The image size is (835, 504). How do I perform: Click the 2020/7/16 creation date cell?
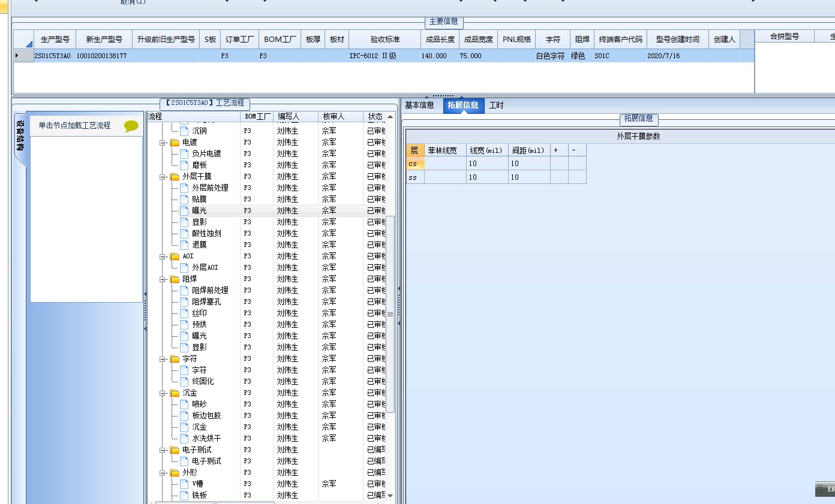pyautogui.click(x=678, y=56)
